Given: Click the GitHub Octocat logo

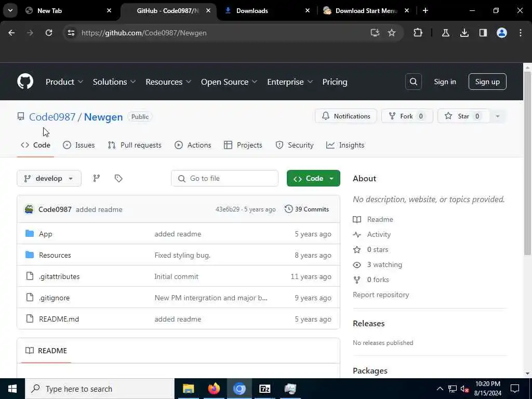Looking at the screenshot, I should [x=25, y=82].
